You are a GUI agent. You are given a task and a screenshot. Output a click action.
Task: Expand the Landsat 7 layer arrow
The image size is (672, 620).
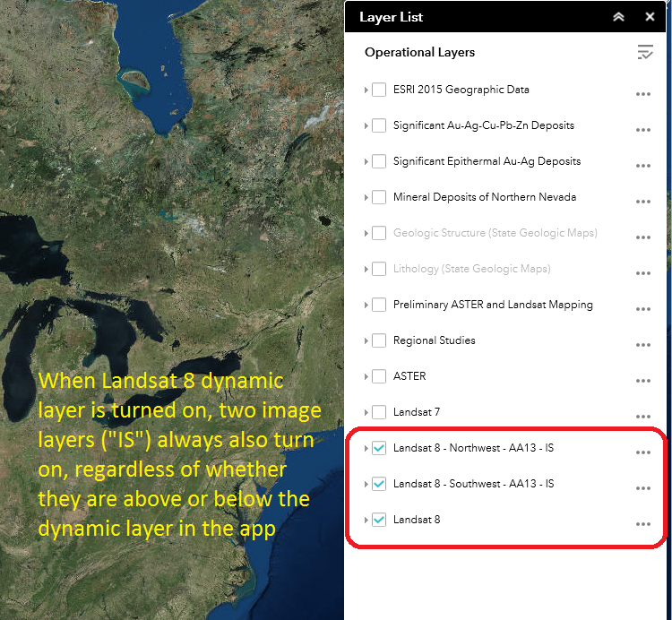tap(366, 413)
